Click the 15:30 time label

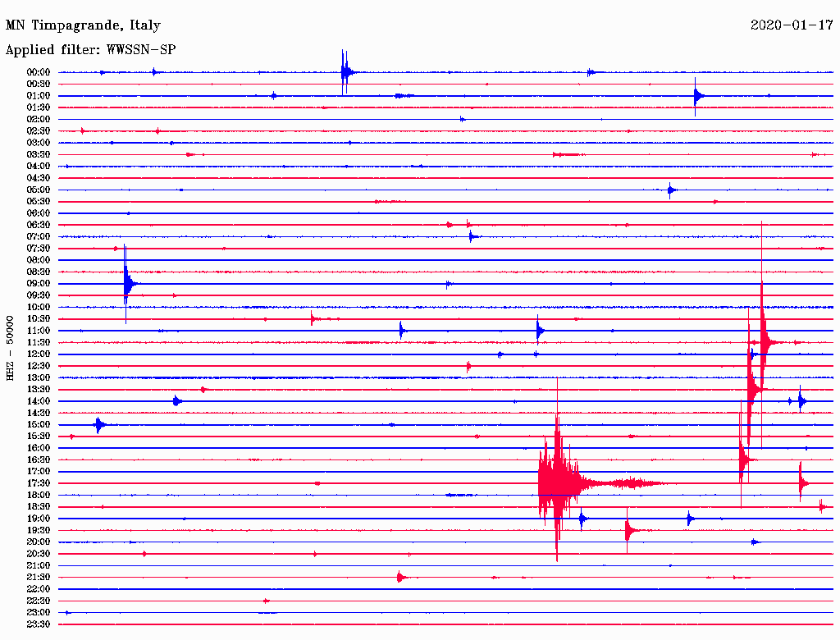(39, 437)
